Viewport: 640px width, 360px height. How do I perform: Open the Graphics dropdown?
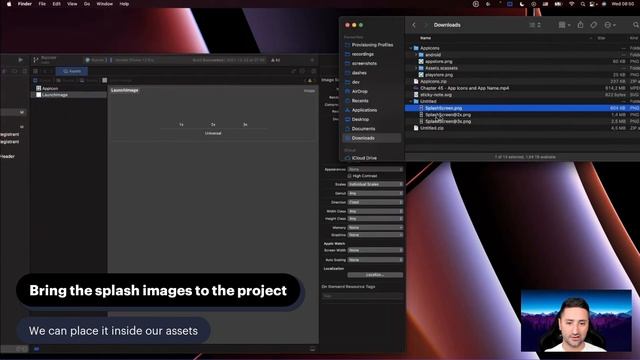[x=375, y=235]
